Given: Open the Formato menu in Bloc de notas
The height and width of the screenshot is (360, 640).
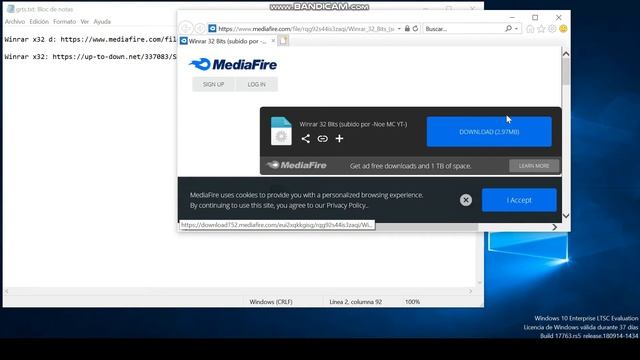Looking at the screenshot, I should (64, 21).
